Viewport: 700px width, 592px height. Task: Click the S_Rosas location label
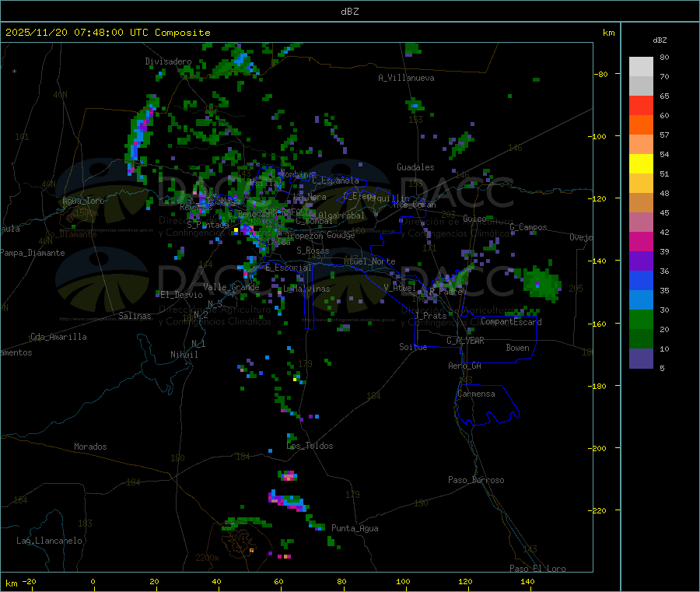[x=313, y=250]
